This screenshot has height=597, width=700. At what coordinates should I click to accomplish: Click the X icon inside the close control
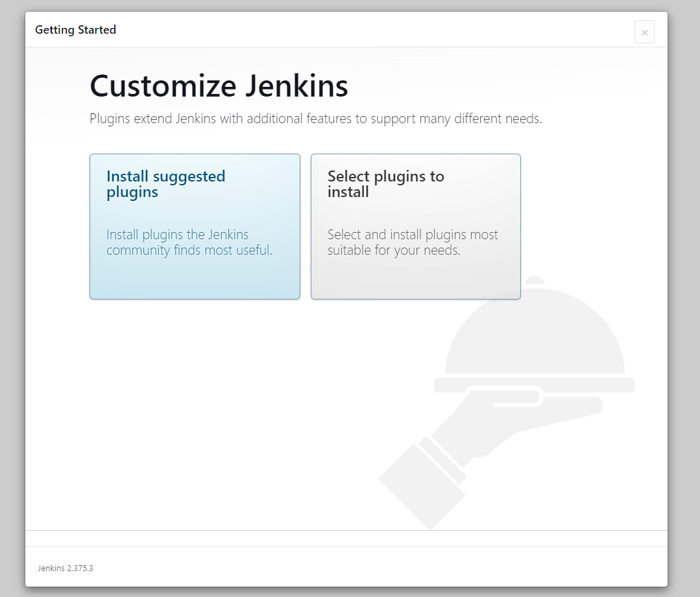tap(644, 32)
